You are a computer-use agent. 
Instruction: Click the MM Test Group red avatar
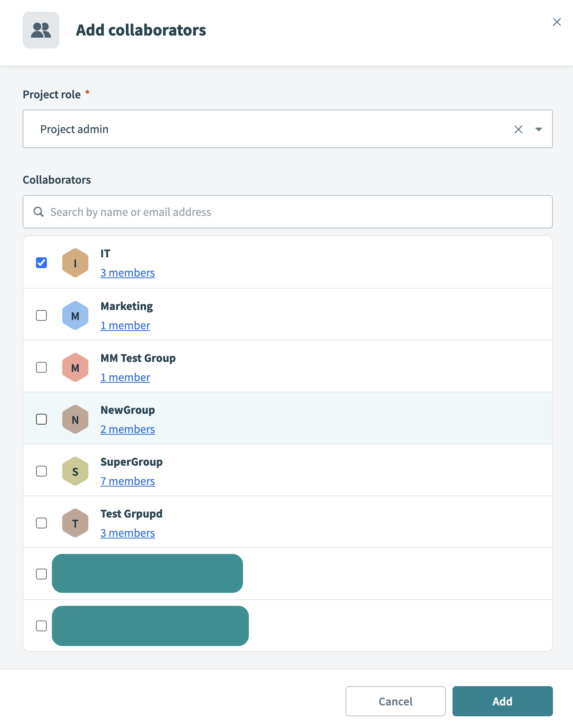[75, 367]
